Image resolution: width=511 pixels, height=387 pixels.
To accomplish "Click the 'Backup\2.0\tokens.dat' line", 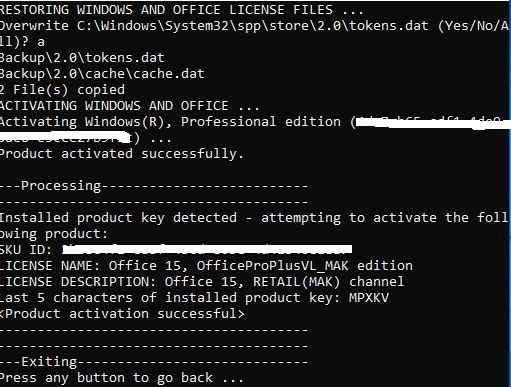I will tap(82, 58).
